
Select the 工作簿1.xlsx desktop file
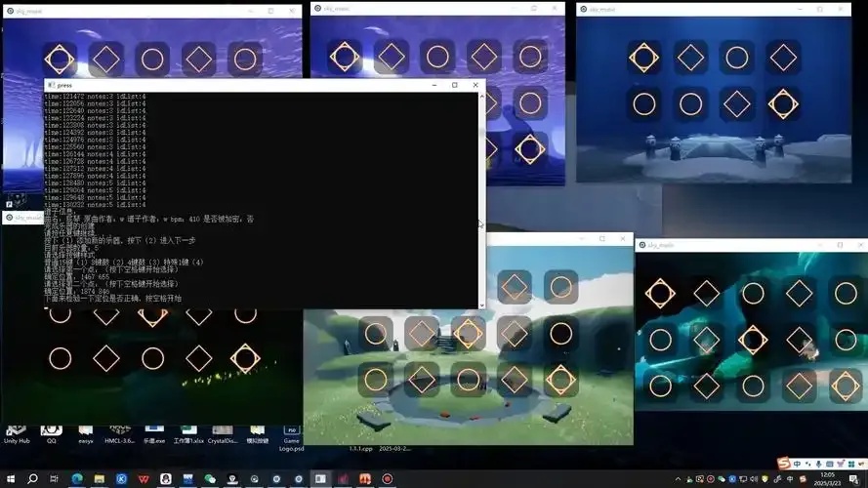(188, 434)
